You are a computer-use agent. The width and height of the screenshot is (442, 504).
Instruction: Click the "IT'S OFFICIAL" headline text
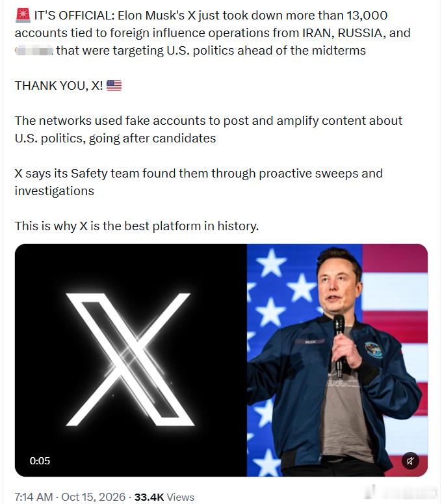(x=74, y=16)
